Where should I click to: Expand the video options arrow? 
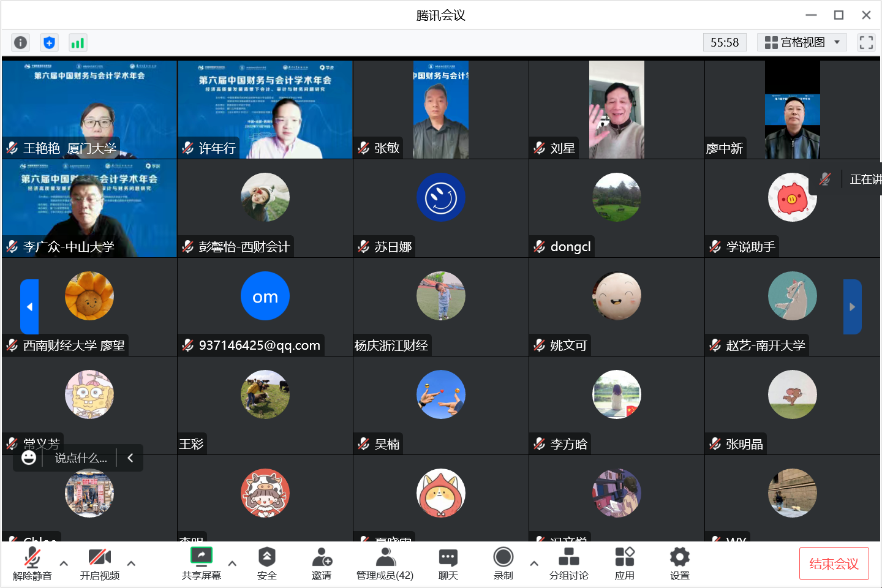(x=131, y=563)
